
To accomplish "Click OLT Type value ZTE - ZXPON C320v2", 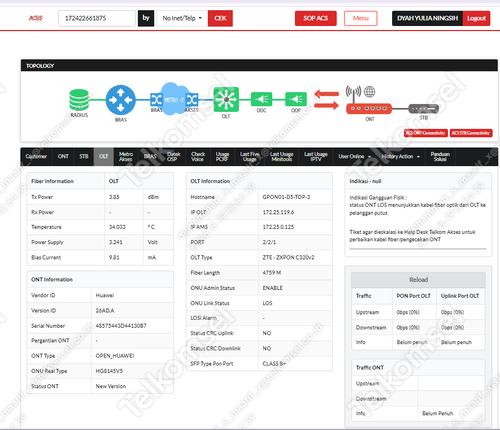I will coord(288,257).
